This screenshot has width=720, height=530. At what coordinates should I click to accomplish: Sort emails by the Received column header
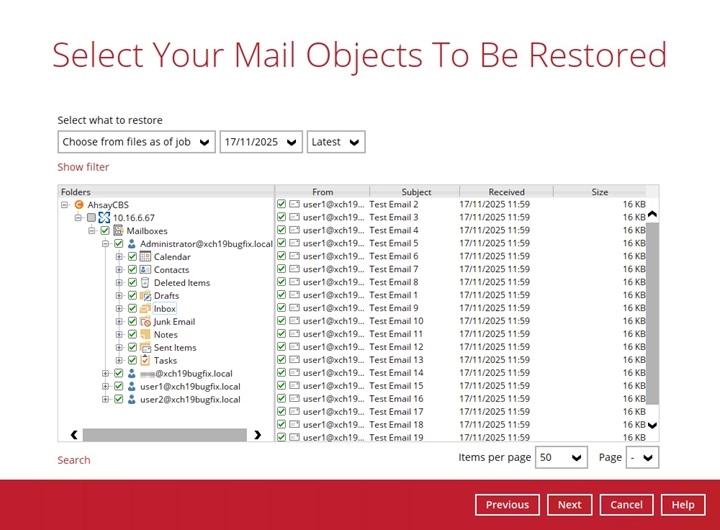click(x=506, y=192)
